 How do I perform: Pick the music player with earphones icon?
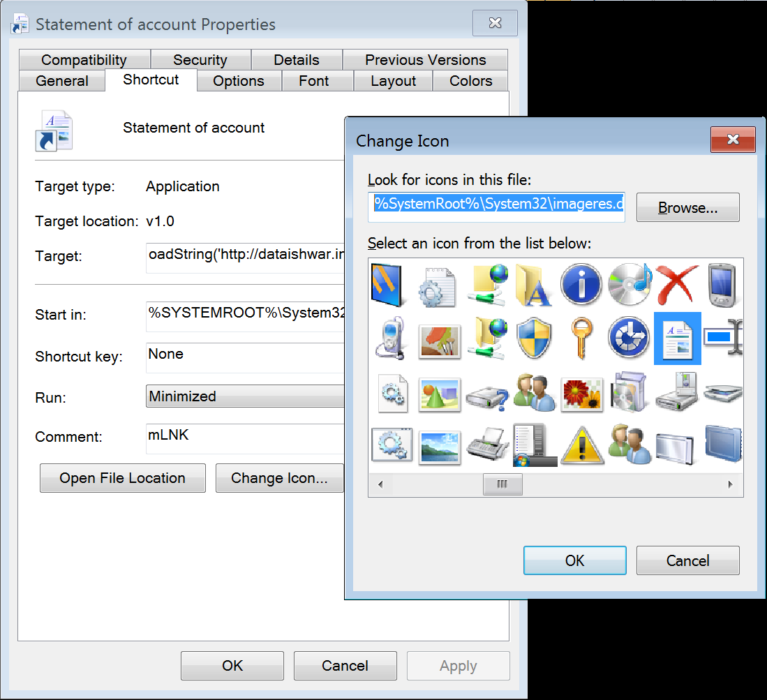coord(391,338)
